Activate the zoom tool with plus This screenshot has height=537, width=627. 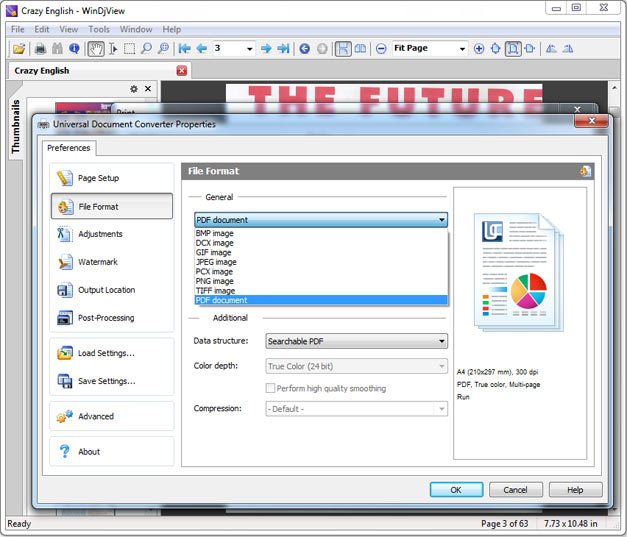(163, 49)
